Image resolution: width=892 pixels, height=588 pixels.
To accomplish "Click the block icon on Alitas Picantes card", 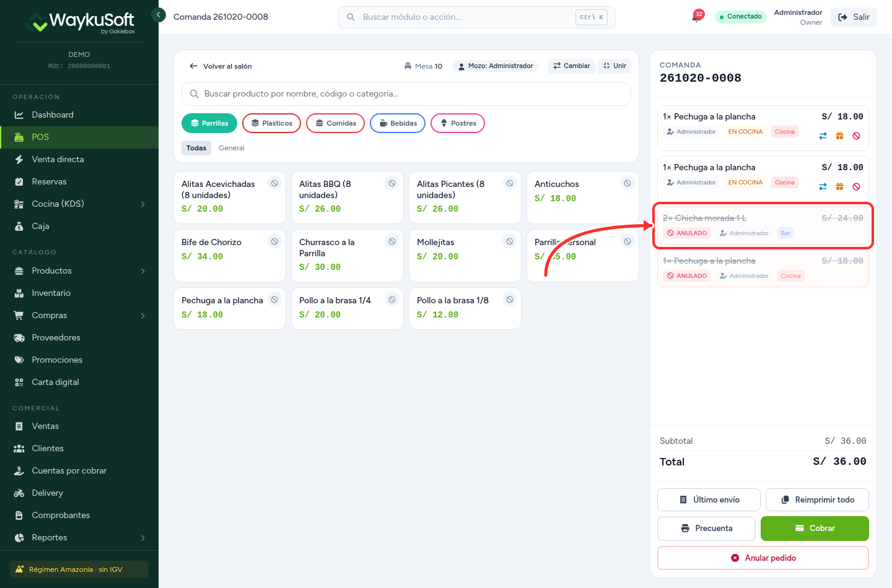I will point(510,183).
